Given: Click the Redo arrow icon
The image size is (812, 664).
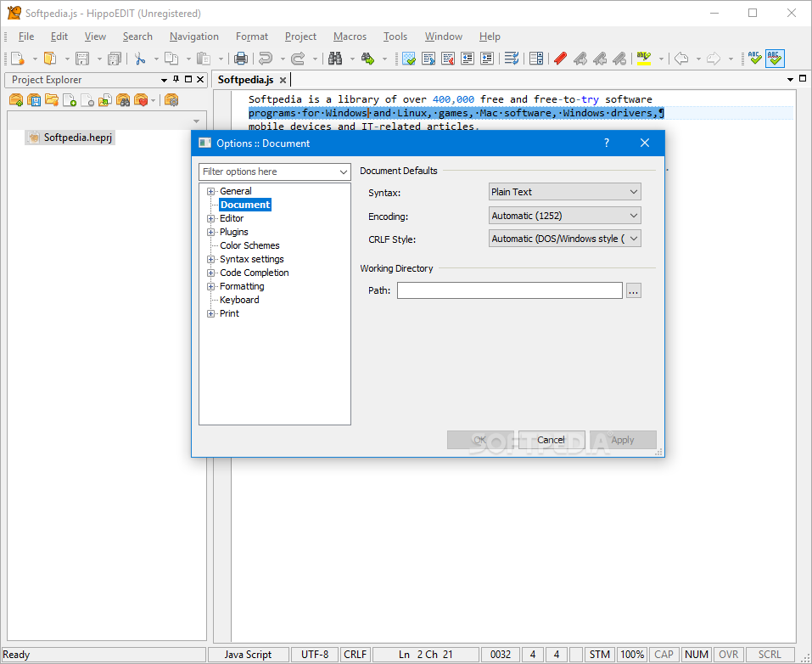Looking at the screenshot, I should [298, 59].
